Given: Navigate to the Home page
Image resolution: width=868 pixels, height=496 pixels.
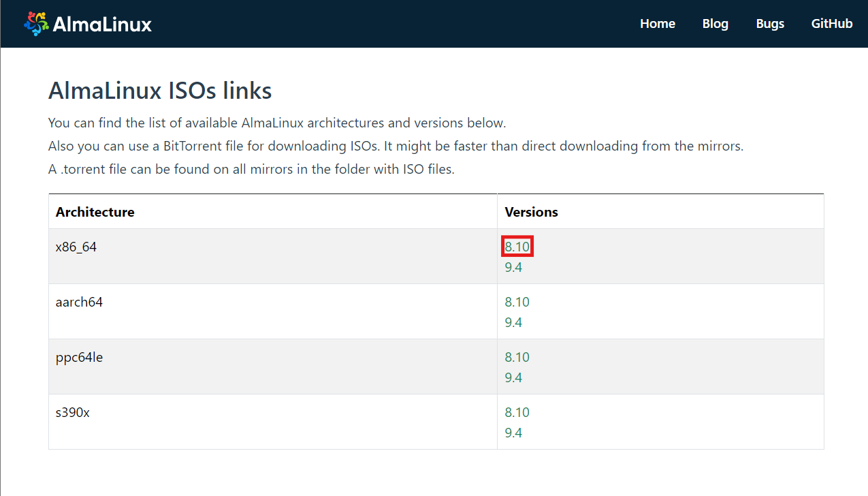Looking at the screenshot, I should tap(657, 23).
